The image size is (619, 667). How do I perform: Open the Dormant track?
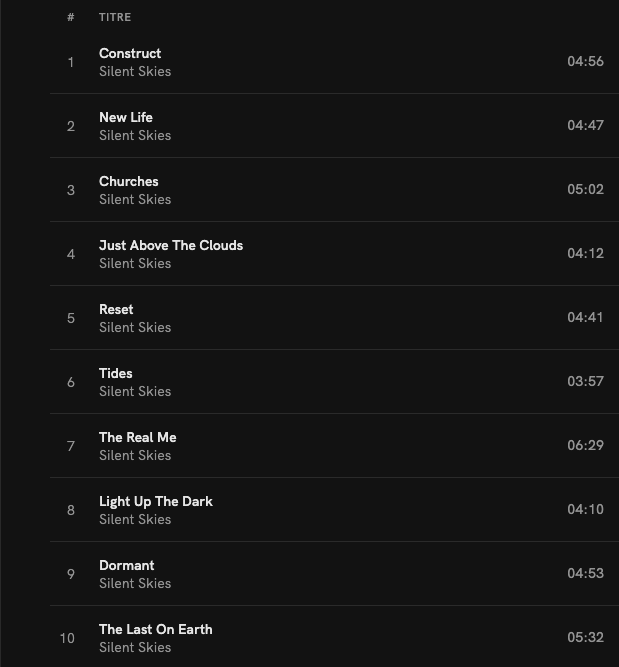click(x=127, y=565)
